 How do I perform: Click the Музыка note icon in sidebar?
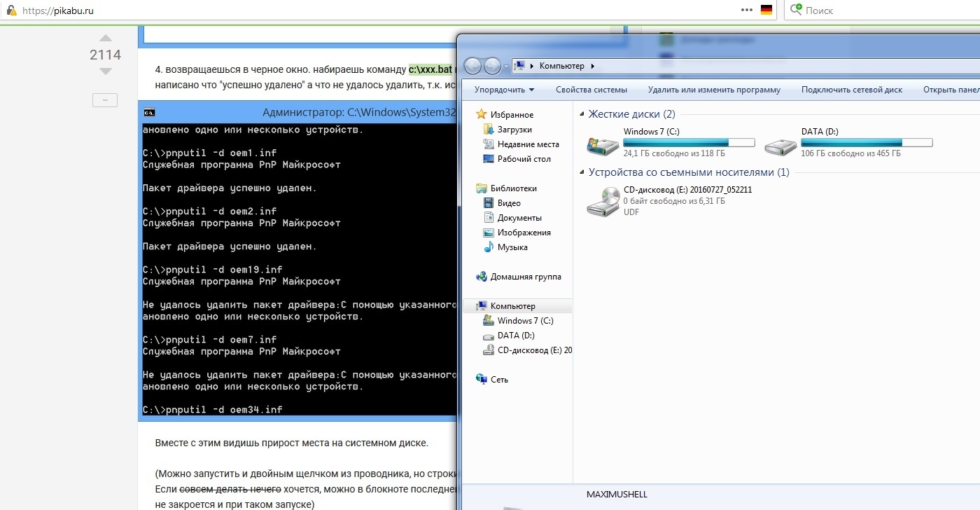pos(489,247)
